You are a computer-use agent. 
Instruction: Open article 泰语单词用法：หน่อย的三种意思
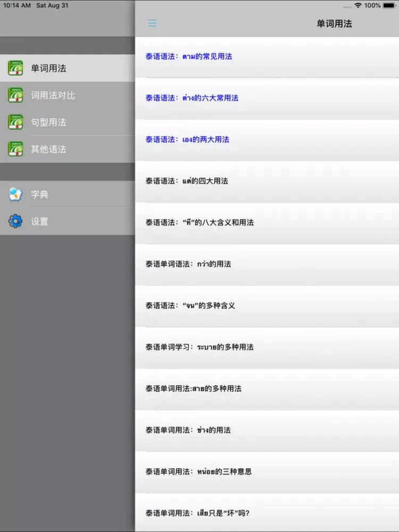[267, 472]
